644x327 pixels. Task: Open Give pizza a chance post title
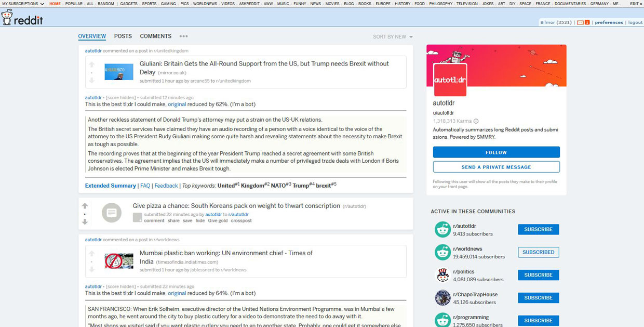[x=236, y=206]
